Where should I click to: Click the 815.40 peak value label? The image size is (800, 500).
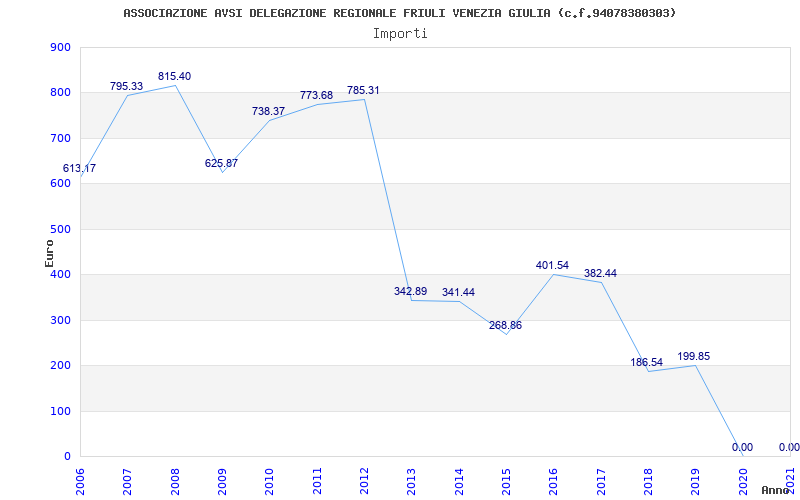tap(174, 77)
